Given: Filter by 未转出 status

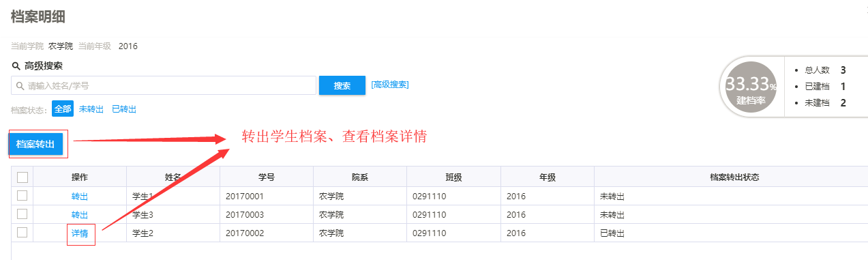Looking at the screenshot, I should point(91,109).
